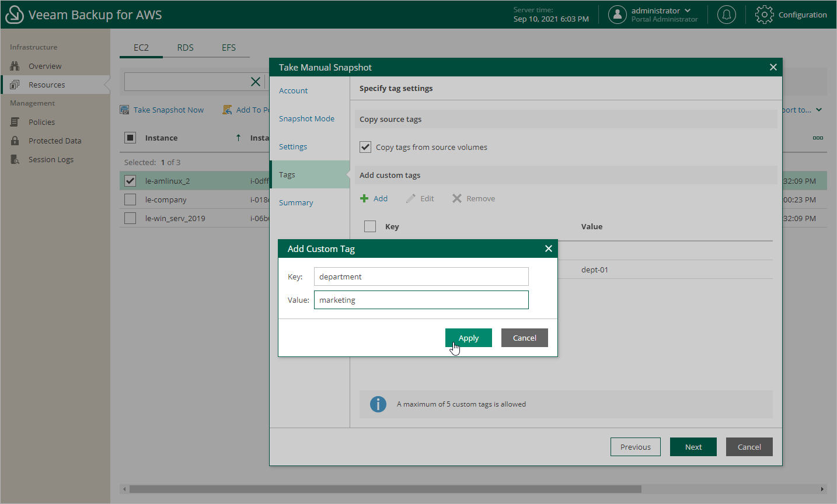The height and width of the screenshot is (504, 837).
Task: Open the notifications bell
Action: [726, 15]
